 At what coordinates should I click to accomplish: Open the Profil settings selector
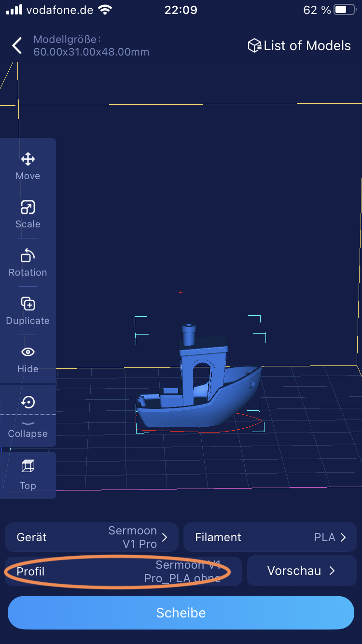coord(123,571)
